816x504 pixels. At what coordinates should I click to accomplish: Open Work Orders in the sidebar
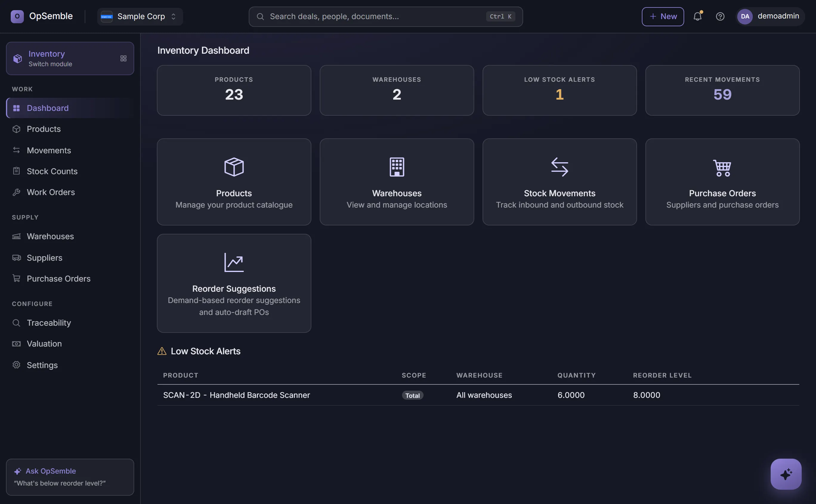[70, 192]
